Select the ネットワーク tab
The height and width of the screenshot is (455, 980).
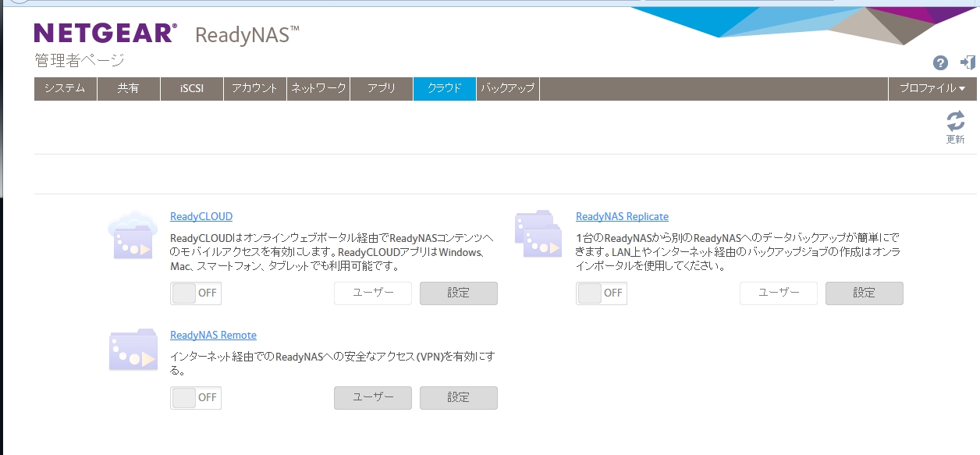(x=318, y=89)
